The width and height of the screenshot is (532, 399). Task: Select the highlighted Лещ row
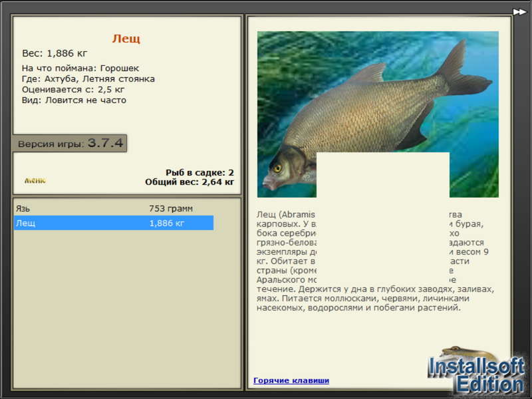click(114, 223)
